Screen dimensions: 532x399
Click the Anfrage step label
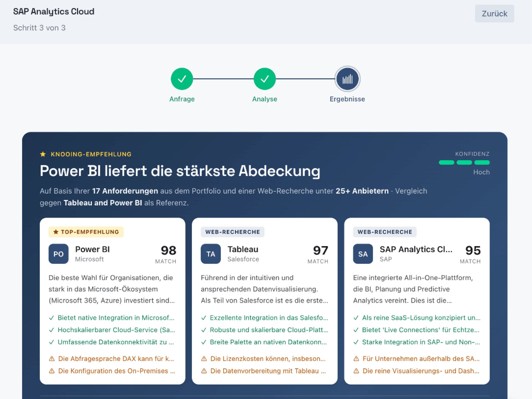[182, 99]
